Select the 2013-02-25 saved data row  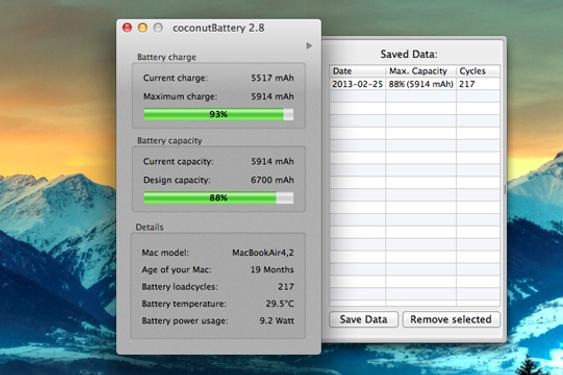tap(415, 84)
